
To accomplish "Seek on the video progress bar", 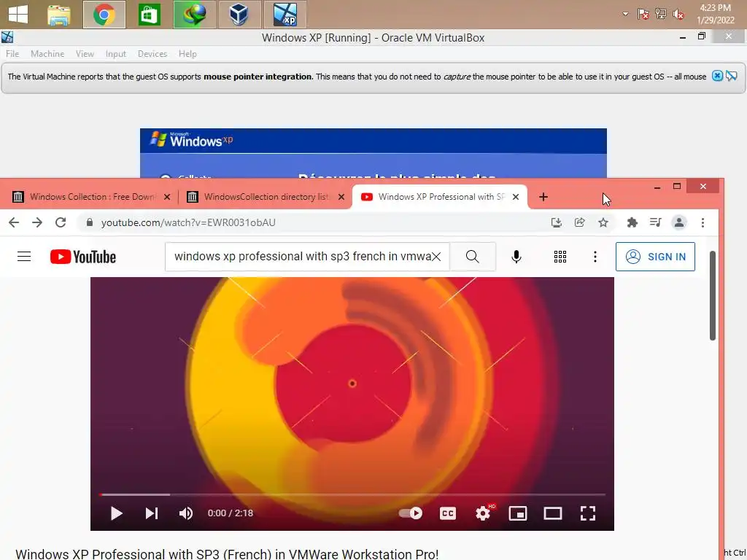I will (352, 495).
